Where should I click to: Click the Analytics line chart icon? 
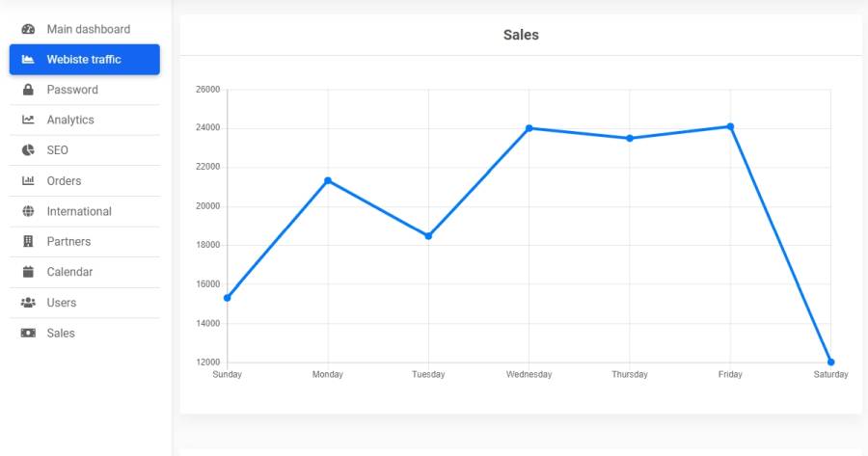(28, 120)
